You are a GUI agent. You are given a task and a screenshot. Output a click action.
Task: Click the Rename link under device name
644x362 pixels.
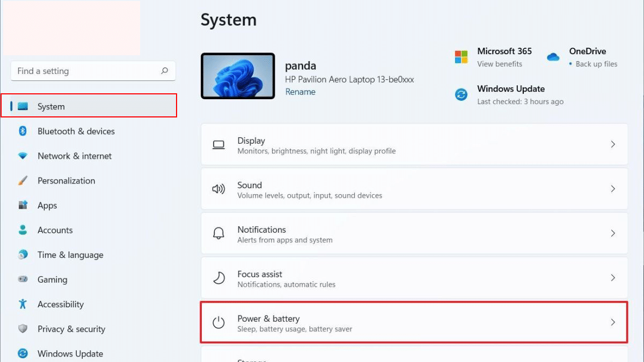[300, 92]
